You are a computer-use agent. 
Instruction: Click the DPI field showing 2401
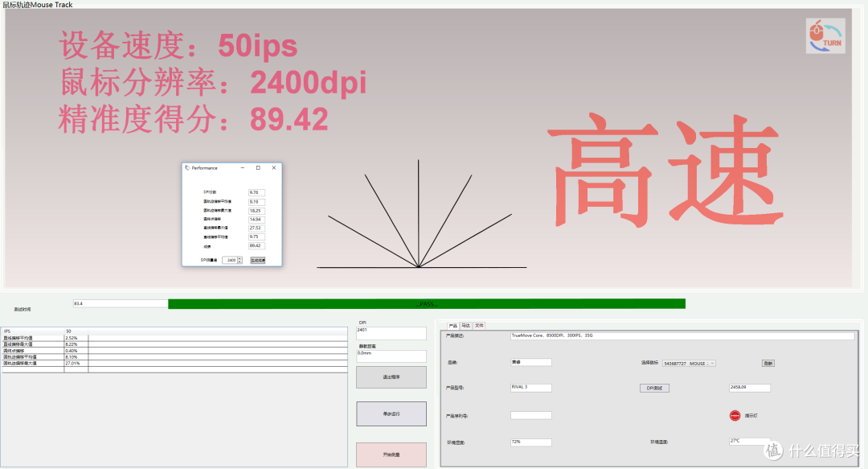coord(391,333)
